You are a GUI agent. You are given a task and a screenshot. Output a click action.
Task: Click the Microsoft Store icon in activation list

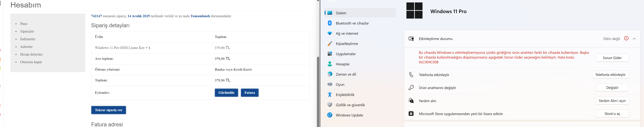(411, 114)
